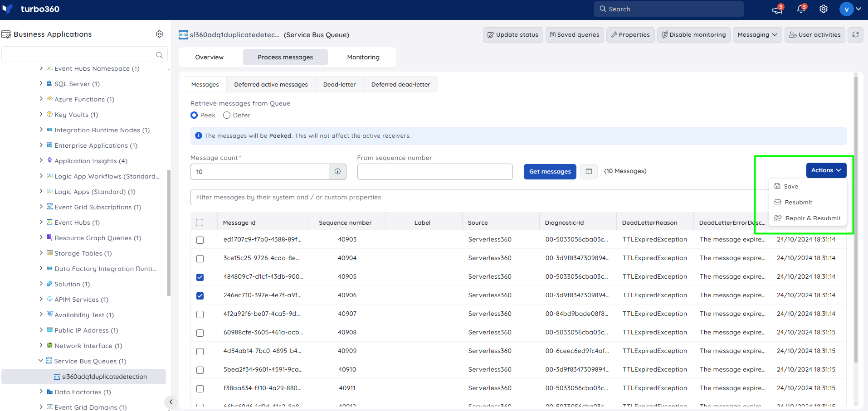Click the turbo360 logo icon
Image resolution: width=868 pixels, height=411 pixels.
[8, 9]
